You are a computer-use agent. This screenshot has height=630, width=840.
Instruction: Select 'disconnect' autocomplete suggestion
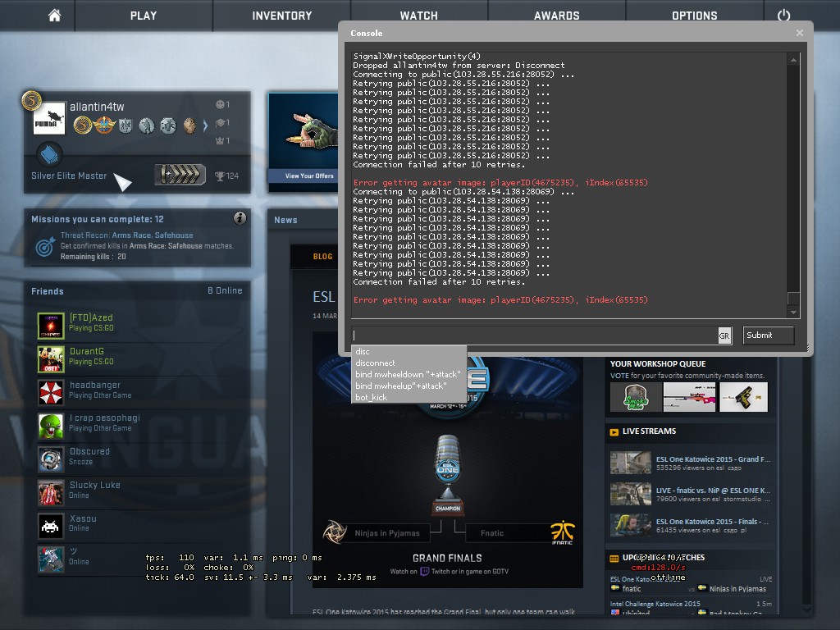pyautogui.click(x=409, y=363)
